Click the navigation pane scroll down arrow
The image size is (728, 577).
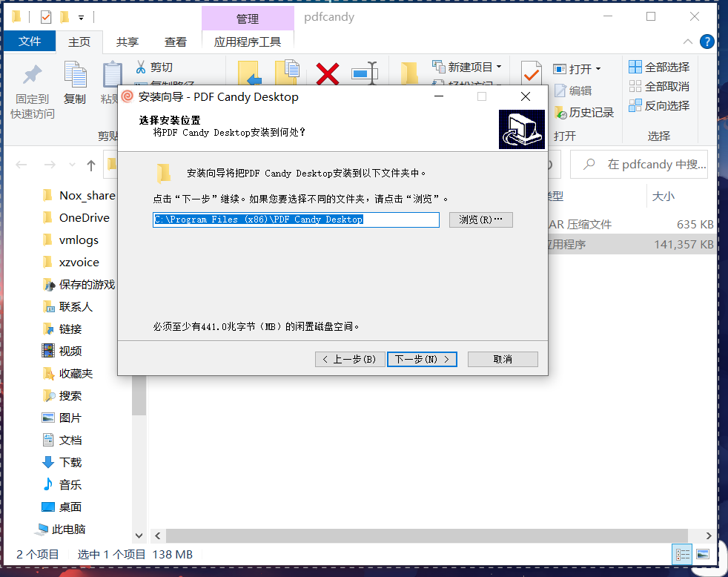(x=139, y=535)
